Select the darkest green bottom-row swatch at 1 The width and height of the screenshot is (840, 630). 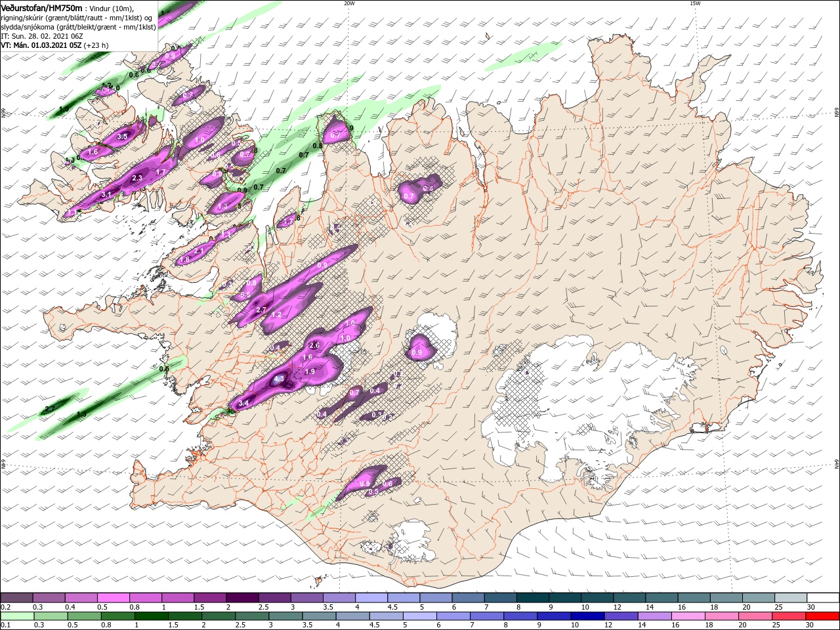pyautogui.click(x=151, y=616)
